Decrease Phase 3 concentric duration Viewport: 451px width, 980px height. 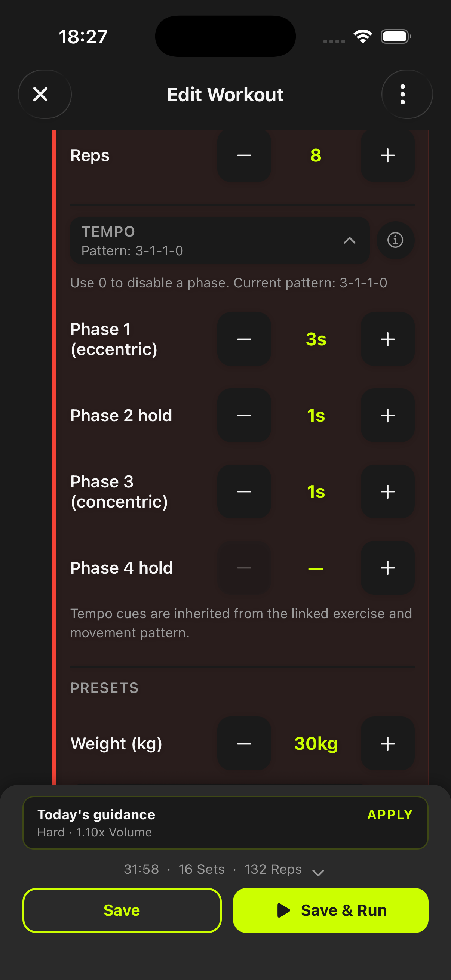(244, 491)
